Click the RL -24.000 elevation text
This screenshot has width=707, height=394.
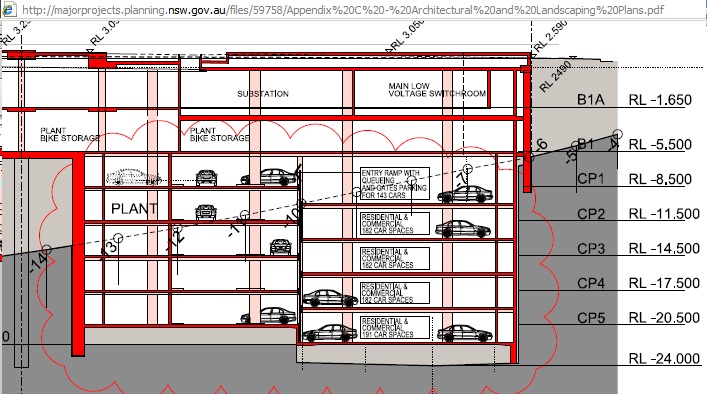(664, 359)
